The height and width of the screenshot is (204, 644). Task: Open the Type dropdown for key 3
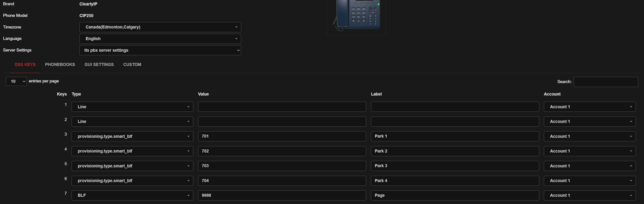click(132, 137)
